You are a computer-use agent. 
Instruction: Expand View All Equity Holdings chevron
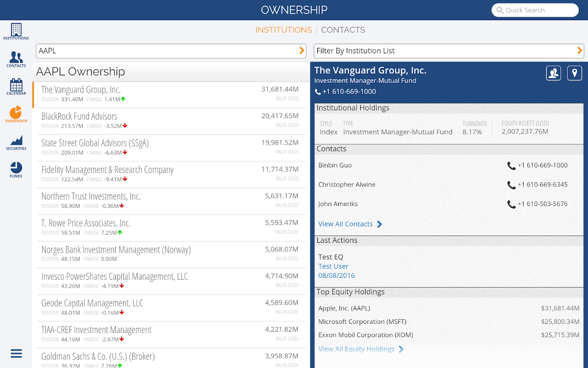401,349
